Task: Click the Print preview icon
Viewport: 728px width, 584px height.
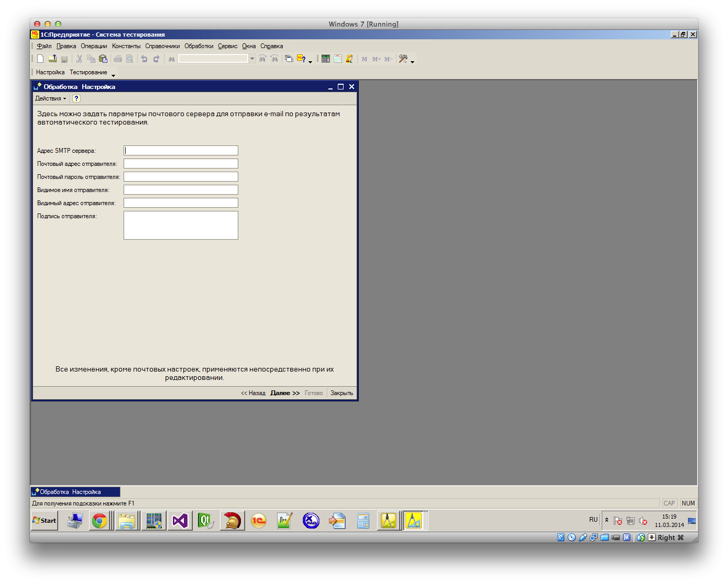Action: 129,59
